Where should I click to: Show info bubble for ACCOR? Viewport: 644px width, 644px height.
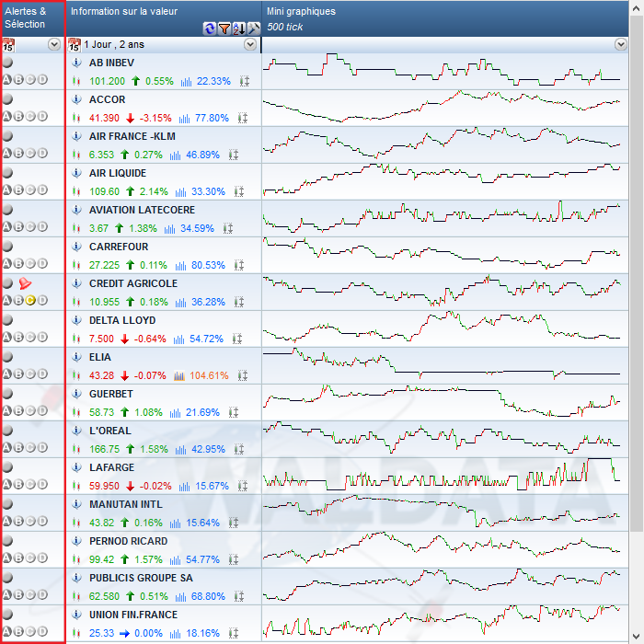click(x=76, y=99)
